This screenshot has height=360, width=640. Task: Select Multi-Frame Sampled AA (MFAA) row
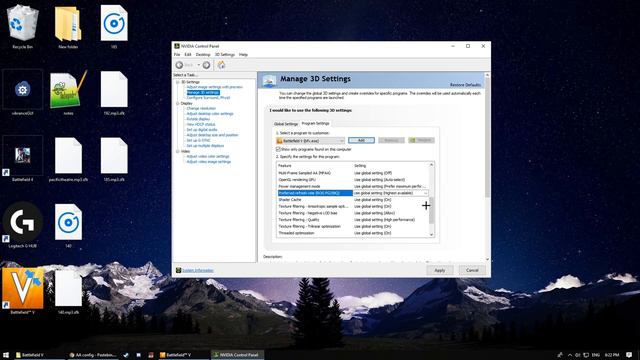click(352, 173)
